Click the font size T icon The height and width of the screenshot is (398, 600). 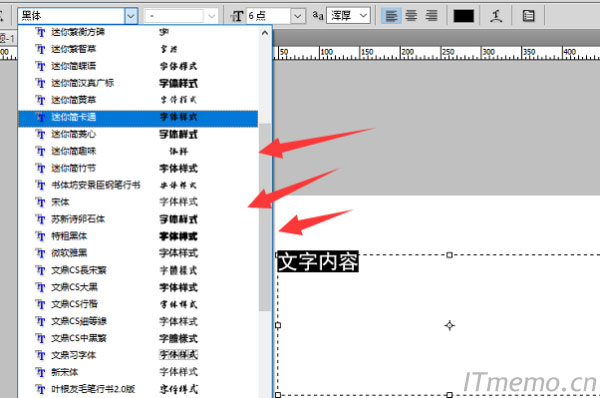[x=237, y=16]
